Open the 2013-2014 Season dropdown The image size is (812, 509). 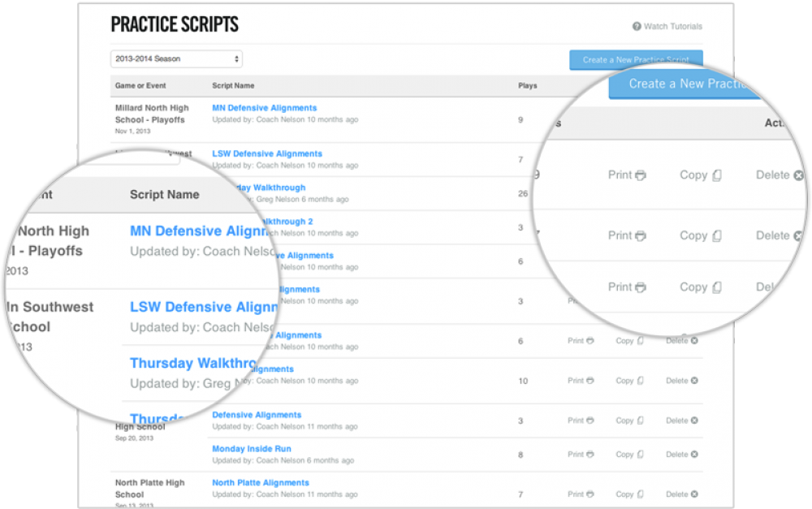point(175,58)
